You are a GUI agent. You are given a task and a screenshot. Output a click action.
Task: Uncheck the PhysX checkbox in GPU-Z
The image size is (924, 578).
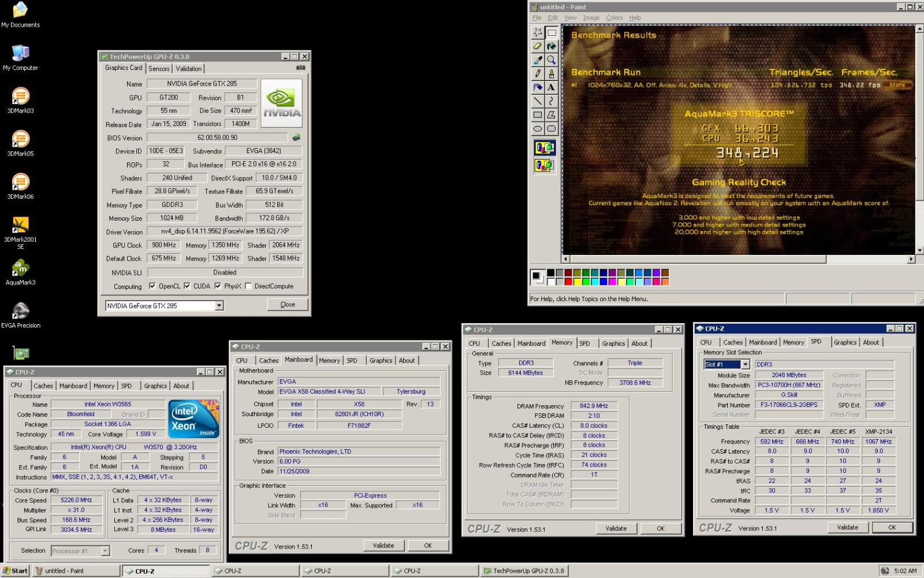click(x=218, y=286)
